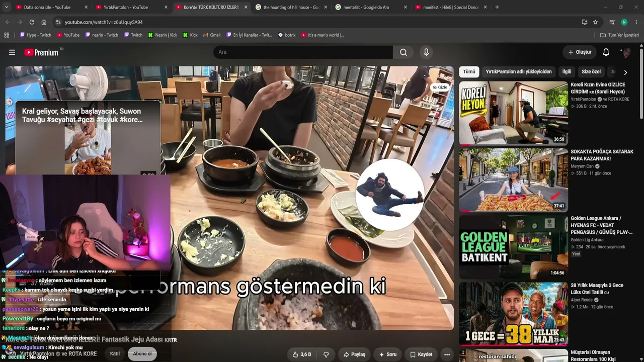
Task: Open the 'nesrin - Twitch' bookmark
Action: [x=102, y=35]
